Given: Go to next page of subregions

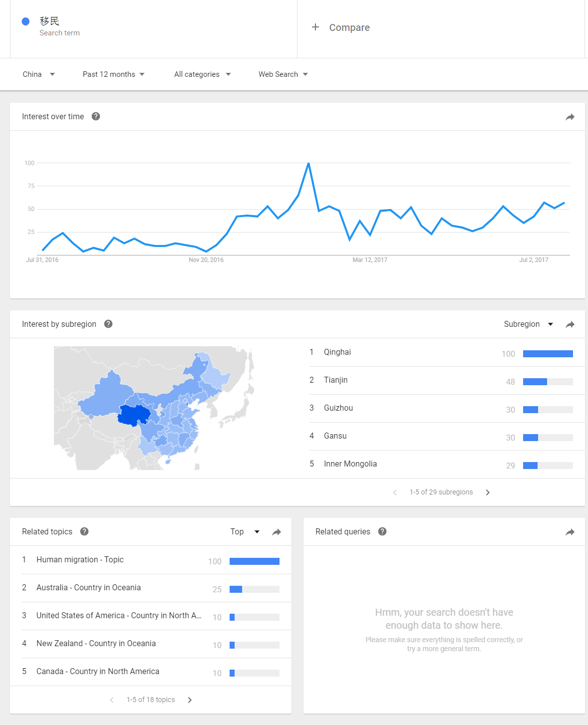Looking at the screenshot, I should tap(488, 492).
